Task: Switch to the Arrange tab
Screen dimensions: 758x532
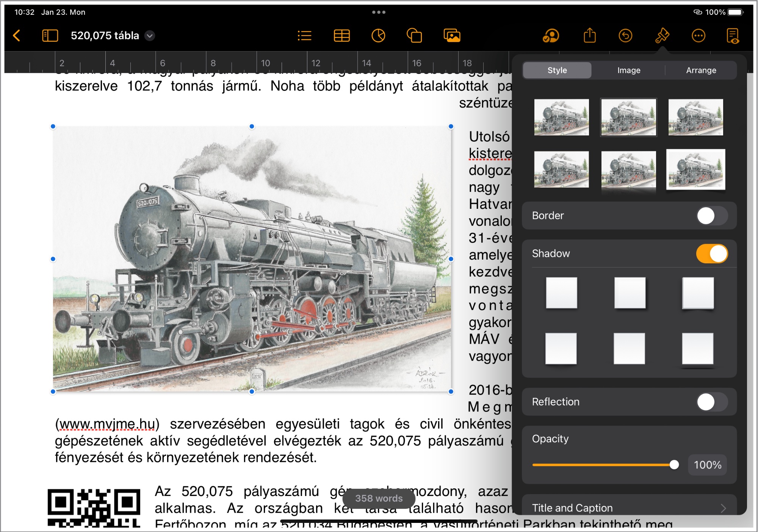Action: pos(701,70)
